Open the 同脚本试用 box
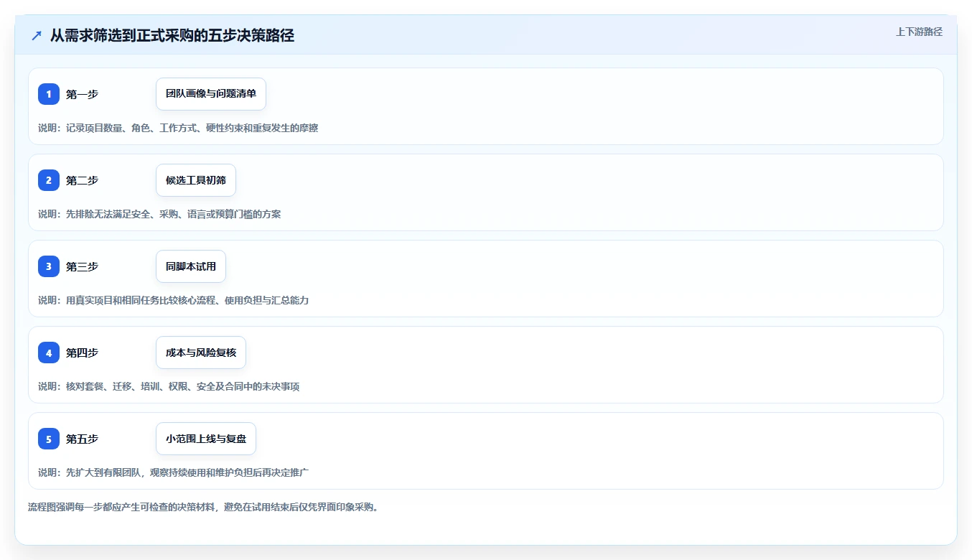Image resolution: width=972 pixels, height=560 pixels. coord(191,266)
